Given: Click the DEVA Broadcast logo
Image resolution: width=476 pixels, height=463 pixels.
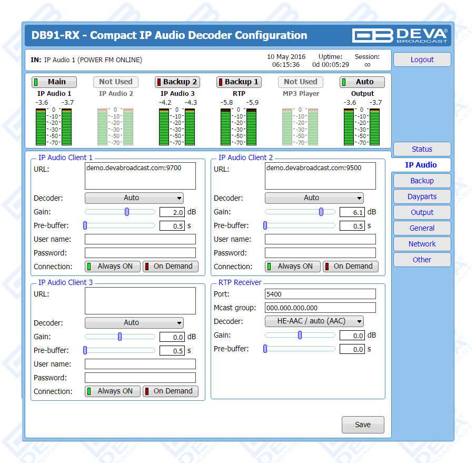Looking at the screenshot, I should (400, 35).
